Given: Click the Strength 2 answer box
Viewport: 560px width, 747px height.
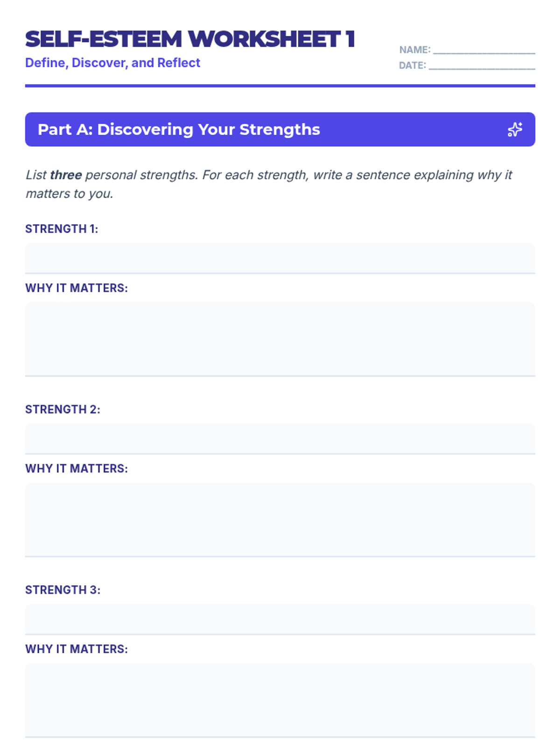Looking at the screenshot, I should [280, 438].
